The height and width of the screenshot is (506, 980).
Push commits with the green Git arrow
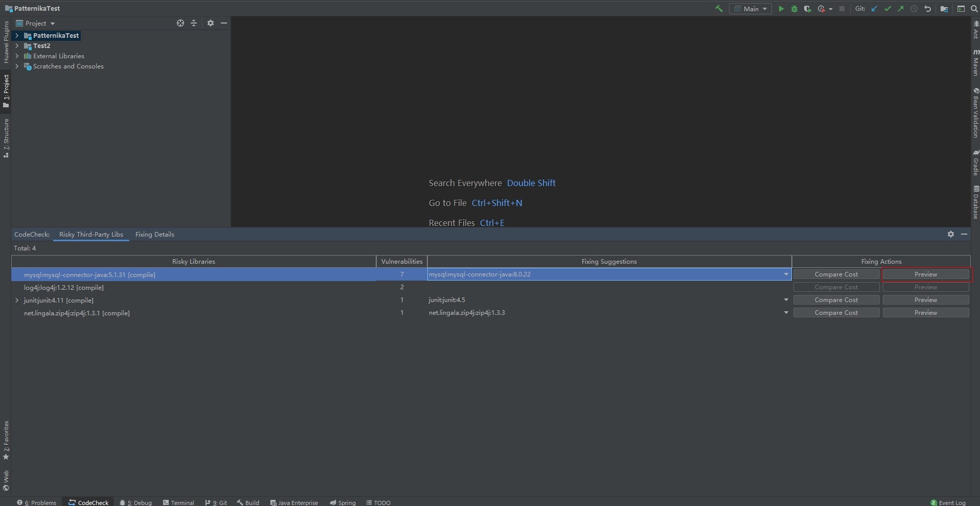point(901,9)
